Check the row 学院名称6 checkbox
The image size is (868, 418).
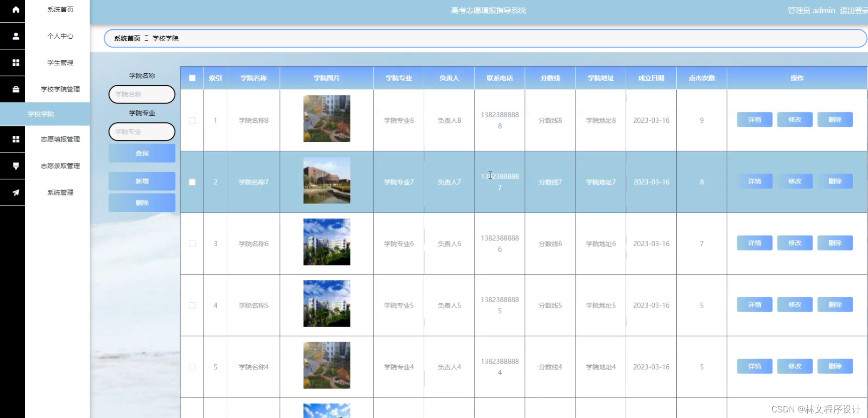pos(192,244)
